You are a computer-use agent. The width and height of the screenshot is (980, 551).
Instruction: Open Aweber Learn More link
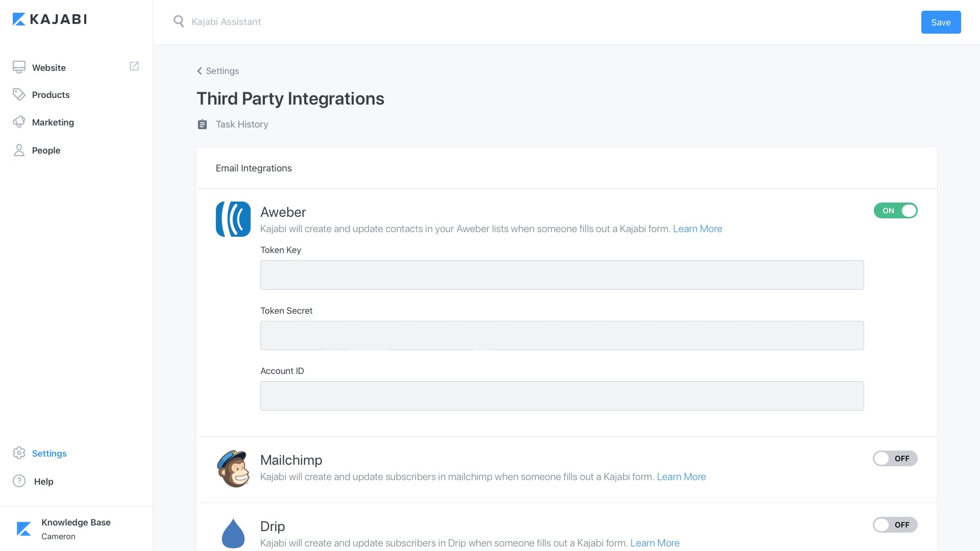697,229
